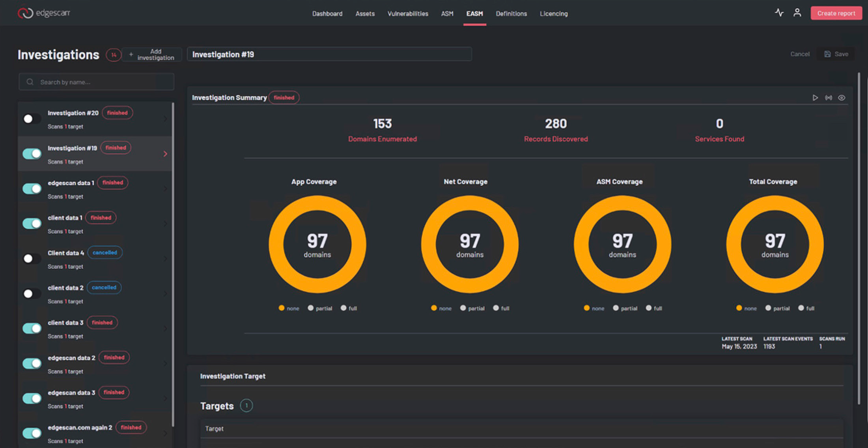Click the edgescan logo
The height and width of the screenshot is (448, 868).
[44, 13]
